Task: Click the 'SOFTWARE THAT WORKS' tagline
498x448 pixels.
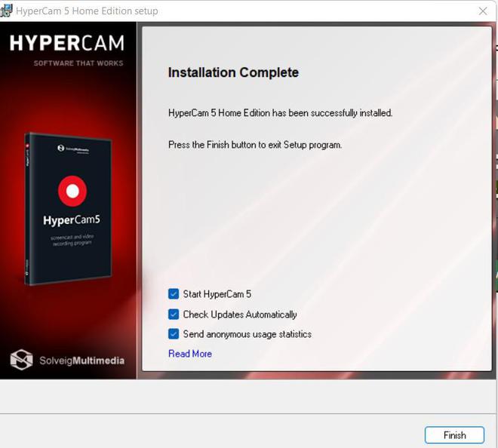Action: click(78, 63)
